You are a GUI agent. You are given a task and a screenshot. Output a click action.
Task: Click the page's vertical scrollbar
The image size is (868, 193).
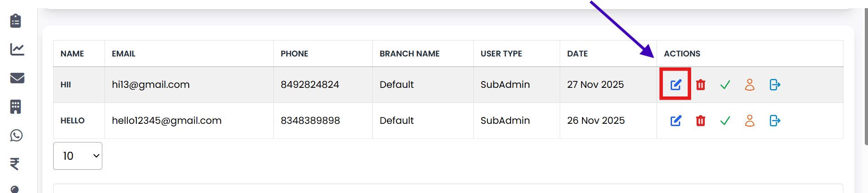(x=865, y=77)
